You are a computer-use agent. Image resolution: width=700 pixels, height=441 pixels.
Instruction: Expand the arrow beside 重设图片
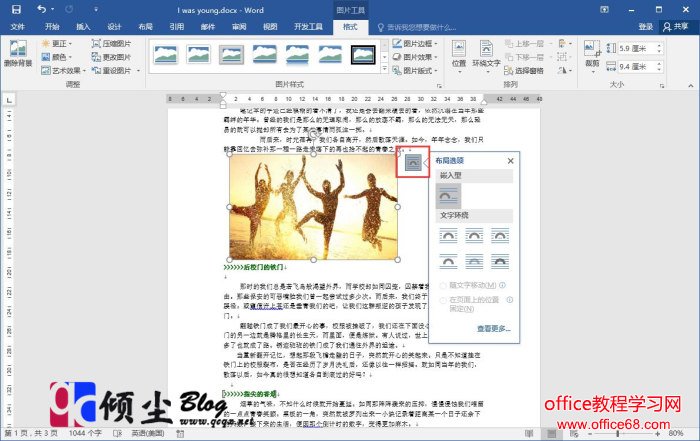coord(138,71)
